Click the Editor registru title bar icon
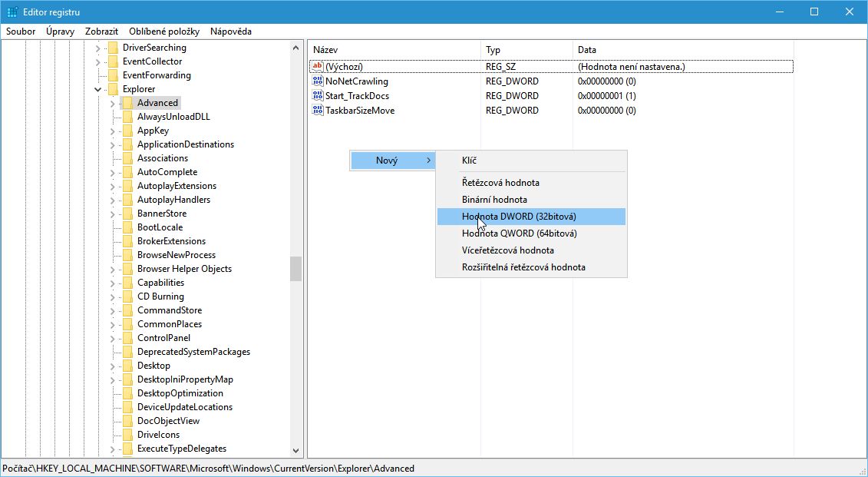Screen dimensions: 868x477 pyautogui.click(x=13, y=12)
